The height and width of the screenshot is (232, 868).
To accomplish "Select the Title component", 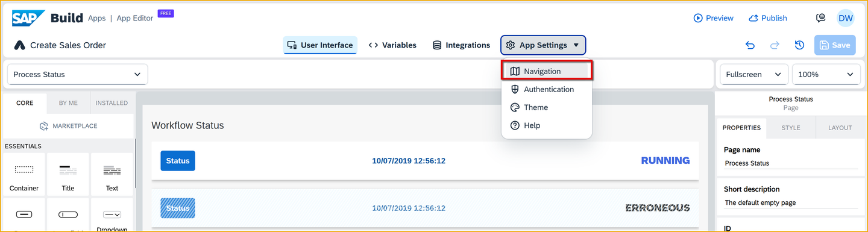I will pyautogui.click(x=68, y=175).
